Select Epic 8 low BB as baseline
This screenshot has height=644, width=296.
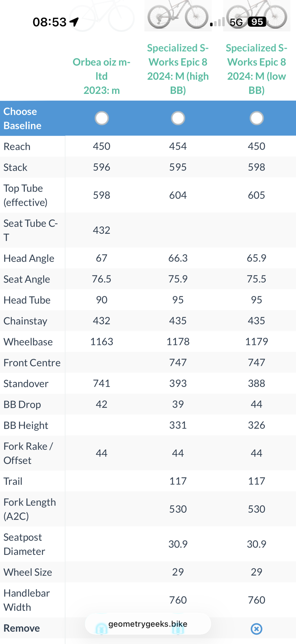click(257, 118)
